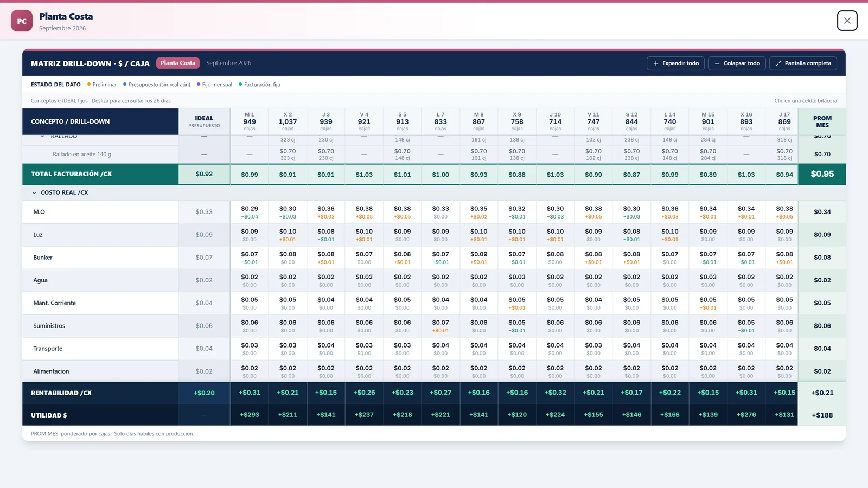
Task: Collapse all rows with Colapsar todo
Action: tap(737, 63)
